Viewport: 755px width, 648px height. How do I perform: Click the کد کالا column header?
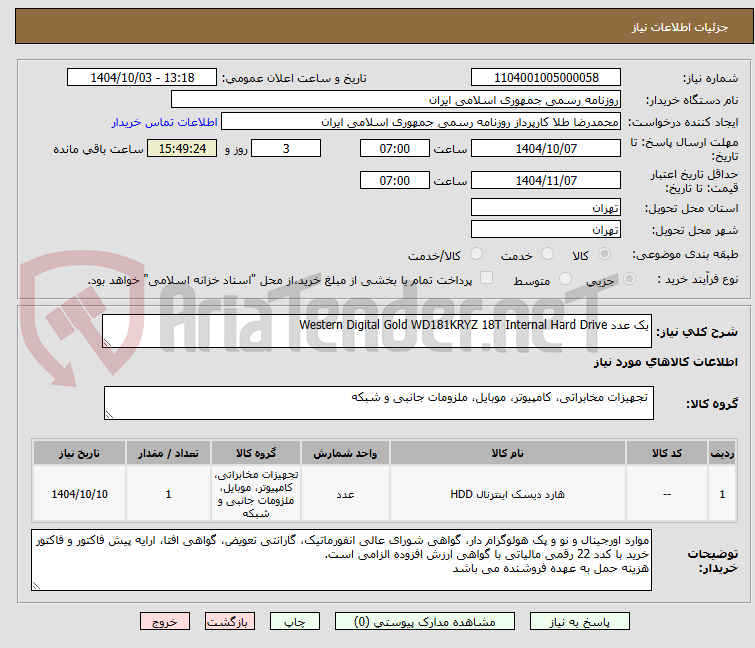point(667,453)
